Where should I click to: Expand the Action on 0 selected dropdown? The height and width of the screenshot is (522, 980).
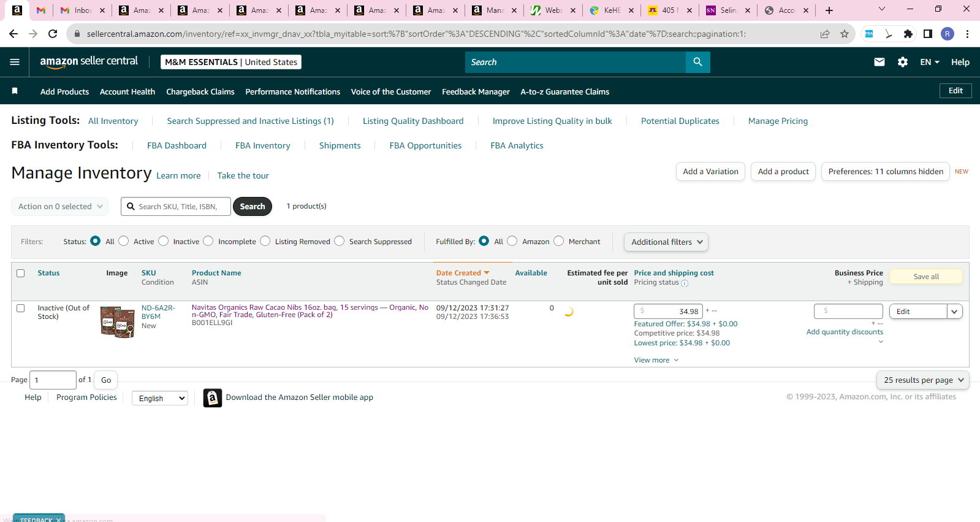tap(60, 206)
